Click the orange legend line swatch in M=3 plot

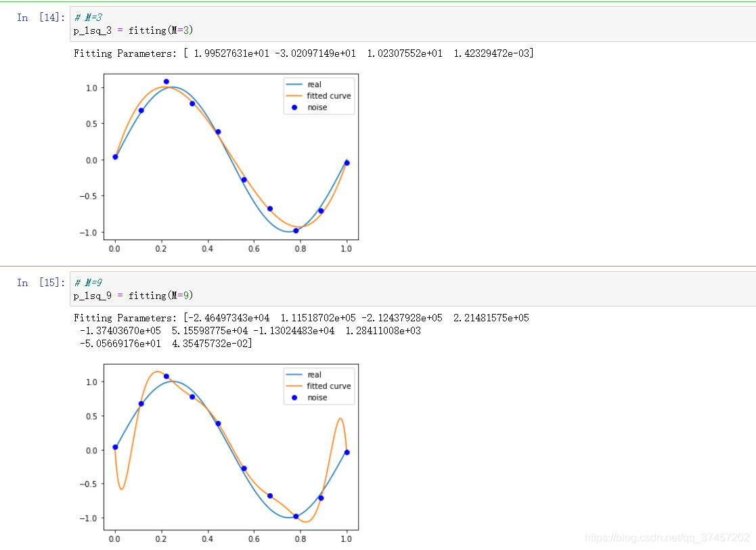point(294,96)
